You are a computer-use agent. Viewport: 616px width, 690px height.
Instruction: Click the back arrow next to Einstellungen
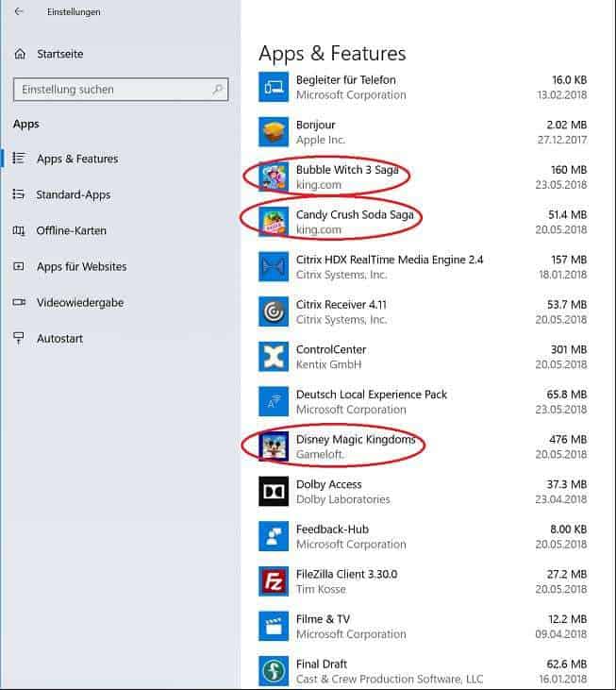[19, 11]
